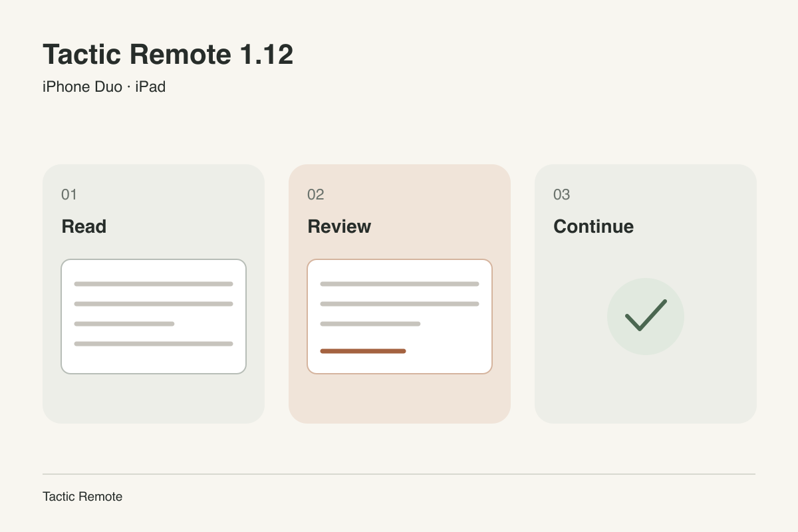
Task: Click the 'Tactic Remote' footer text
Action: coord(82,497)
